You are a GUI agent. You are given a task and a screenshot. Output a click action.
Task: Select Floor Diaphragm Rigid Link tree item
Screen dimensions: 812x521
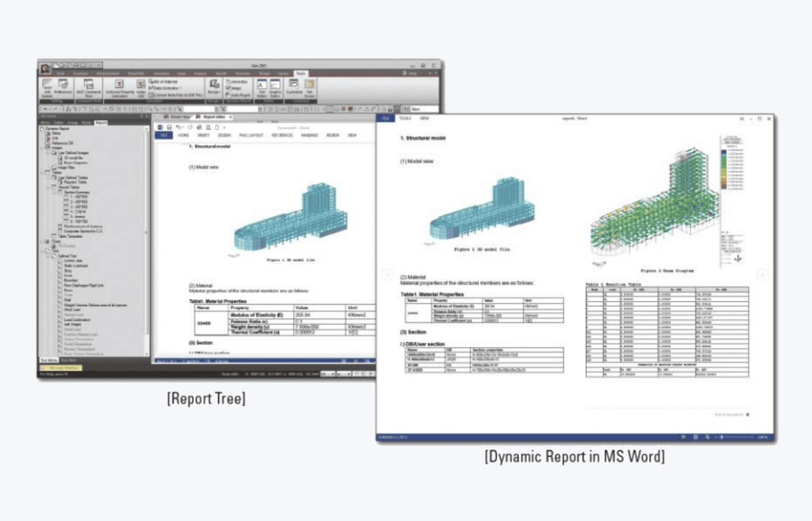(83, 286)
